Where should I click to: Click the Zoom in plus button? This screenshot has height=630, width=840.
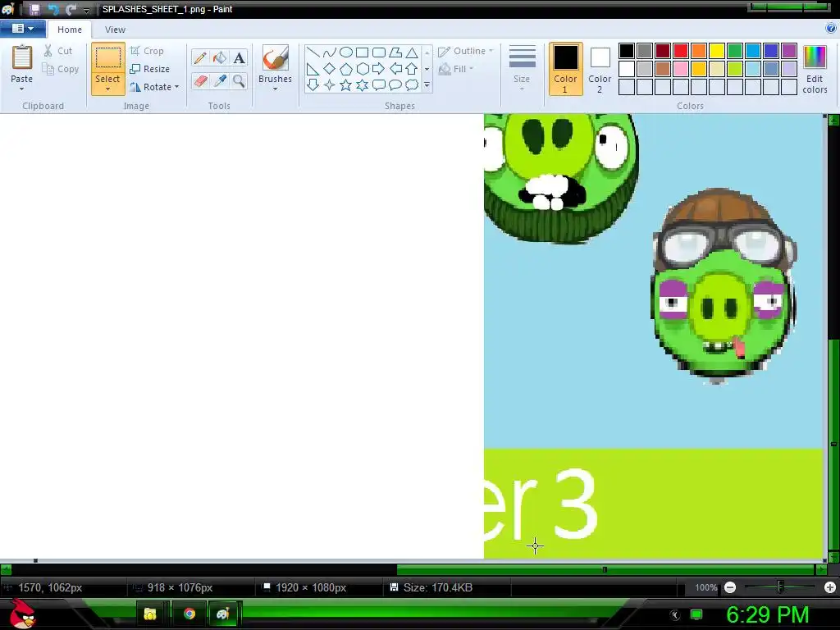click(x=830, y=587)
